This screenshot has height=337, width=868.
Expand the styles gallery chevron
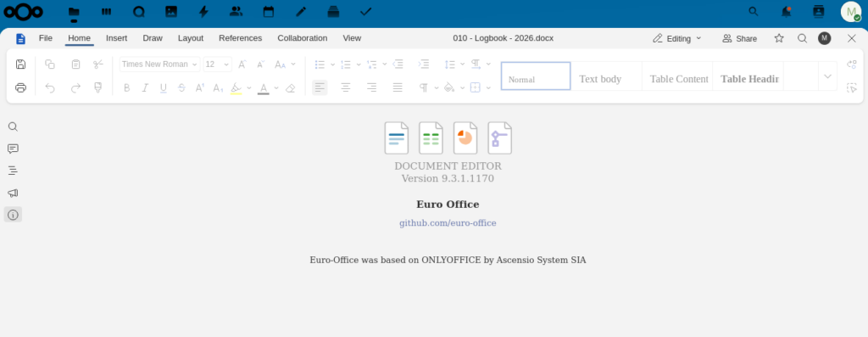pos(827,76)
